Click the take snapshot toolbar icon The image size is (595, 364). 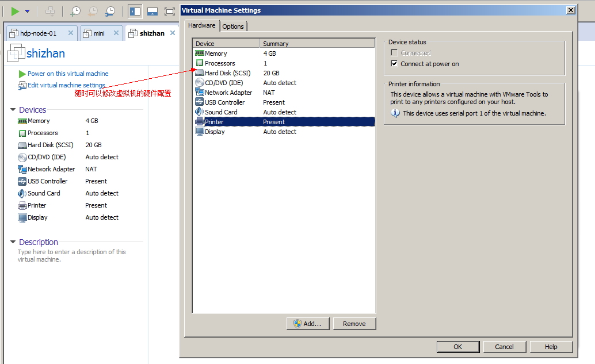[x=75, y=12]
